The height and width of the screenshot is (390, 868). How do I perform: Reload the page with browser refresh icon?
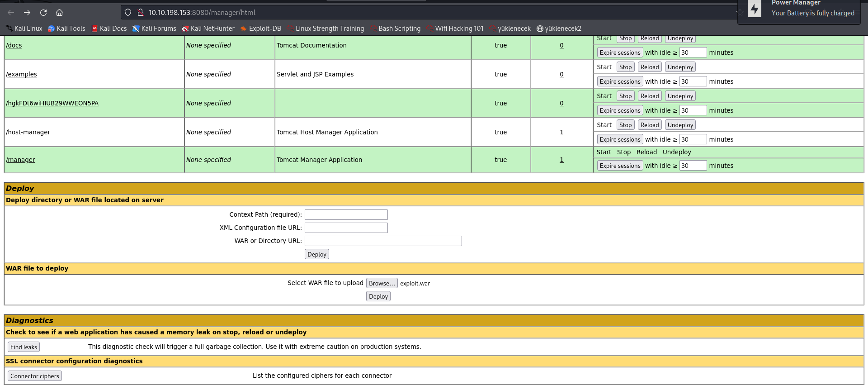tap(43, 13)
